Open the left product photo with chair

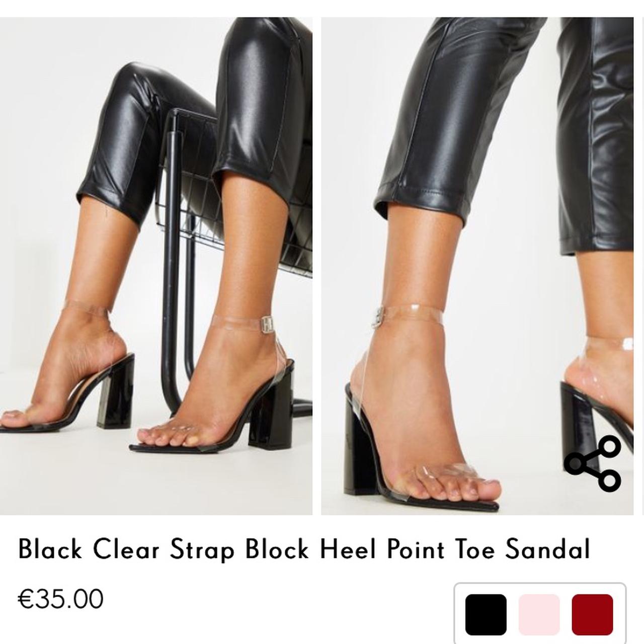156,266
